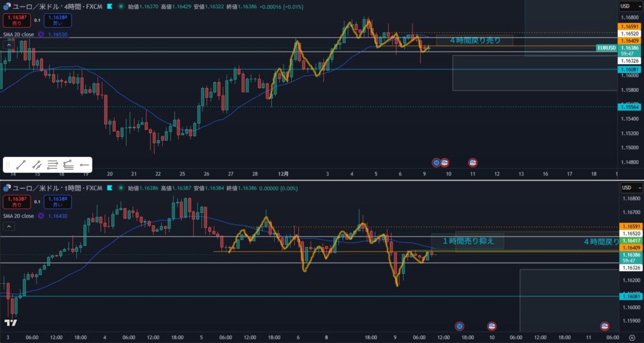
Task: Click the EU economic event marker on the 1-hour chart
Action: point(460,326)
